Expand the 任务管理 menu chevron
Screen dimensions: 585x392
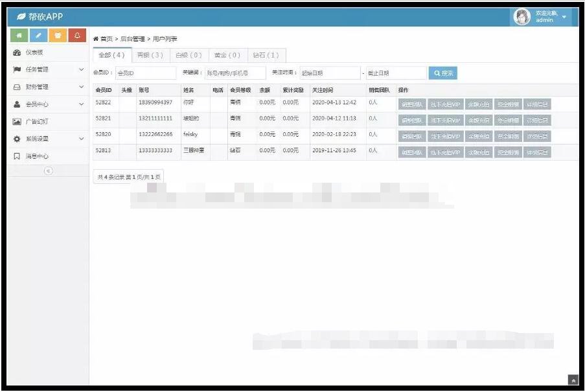click(x=82, y=70)
